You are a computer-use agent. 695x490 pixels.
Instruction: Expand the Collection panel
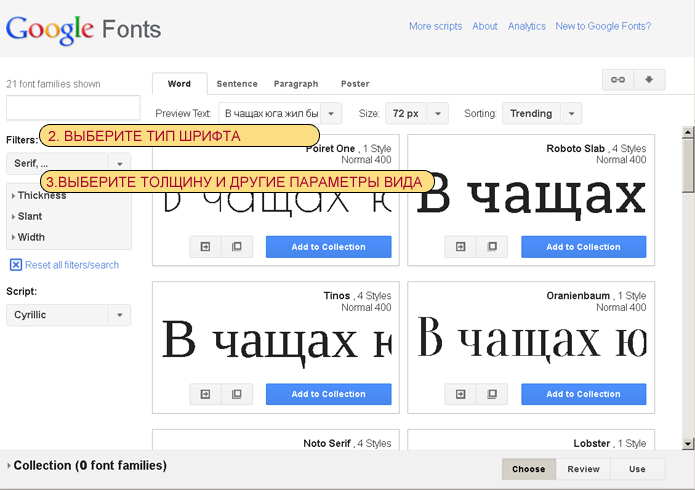click(x=86, y=466)
